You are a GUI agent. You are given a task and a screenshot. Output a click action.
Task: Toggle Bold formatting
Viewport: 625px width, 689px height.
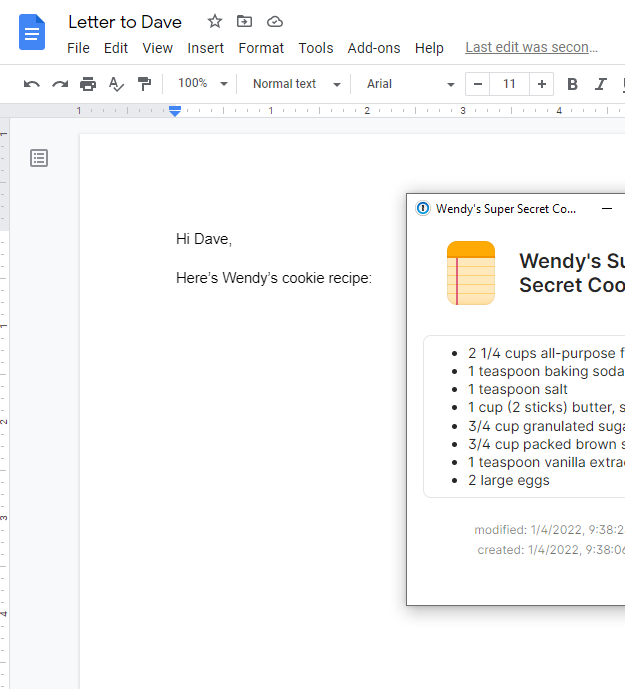coord(573,84)
